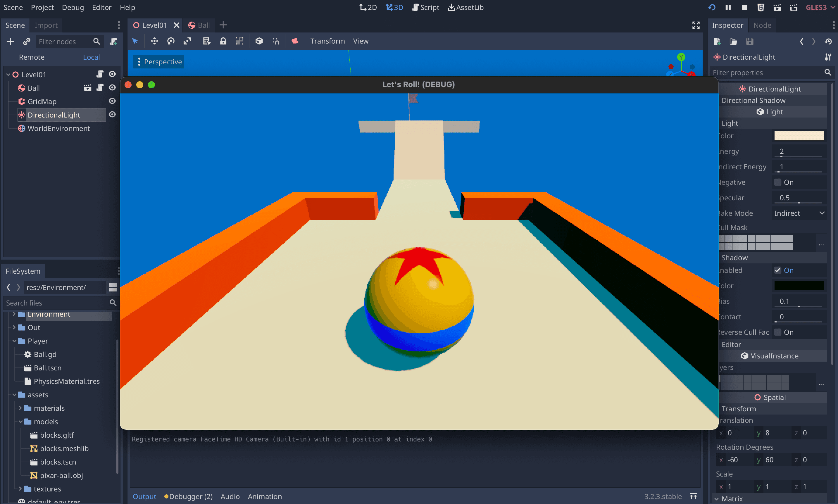
Task: Select the Select Mode arrow tool
Action: [135, 41]
